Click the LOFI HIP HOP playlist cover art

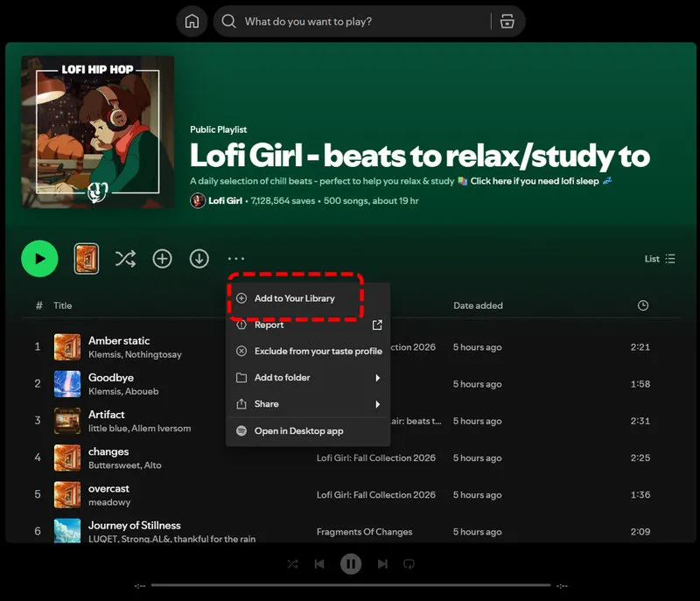pyautogui.click(x=98, y=132)
